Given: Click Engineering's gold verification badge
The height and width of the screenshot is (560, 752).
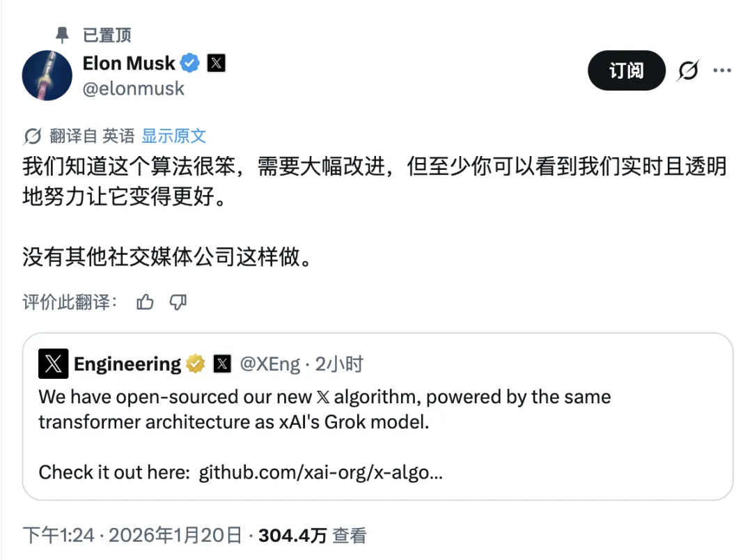Looking at the screenshot, I should pos(195,364).
